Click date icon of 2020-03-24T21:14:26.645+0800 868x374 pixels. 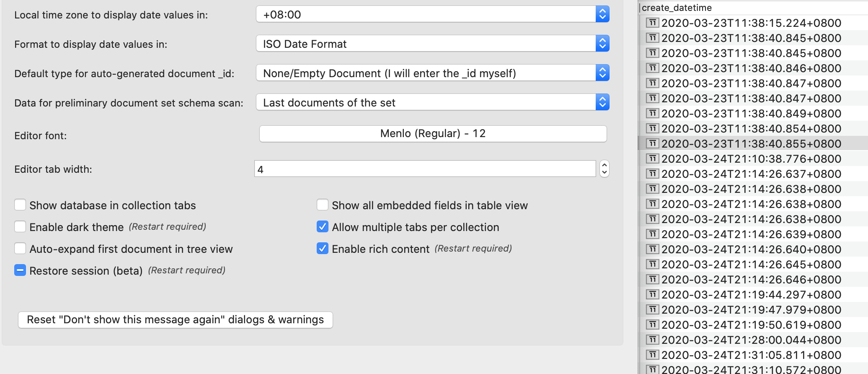pyautogui.click(x=653, y=264)
